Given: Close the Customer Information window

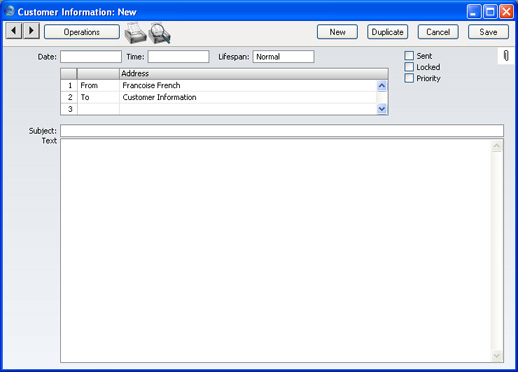Looking at the screenshot, I should [506, 12].
